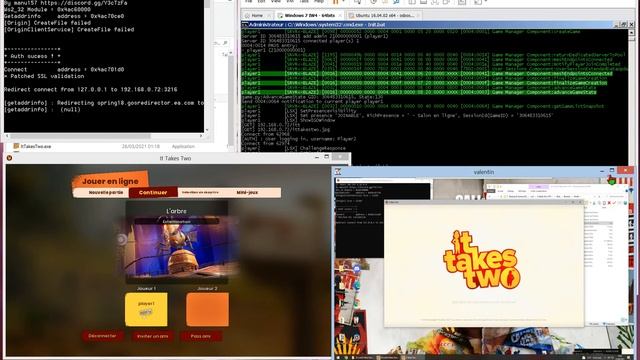640x360 pixels.
Task: Click the Jouer en ligne heading
Action: 110,181
